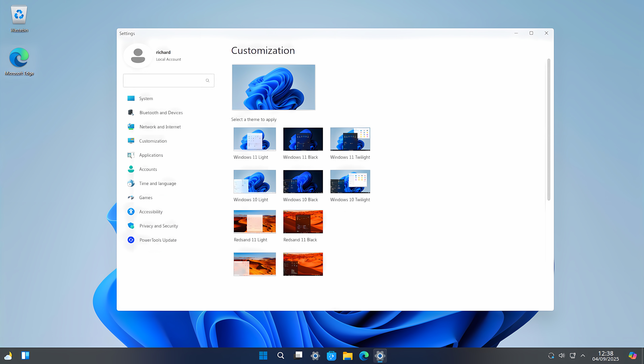Open the Applications settings section
This screenshot has width=644, height=364.
click(x=151, y=155)
